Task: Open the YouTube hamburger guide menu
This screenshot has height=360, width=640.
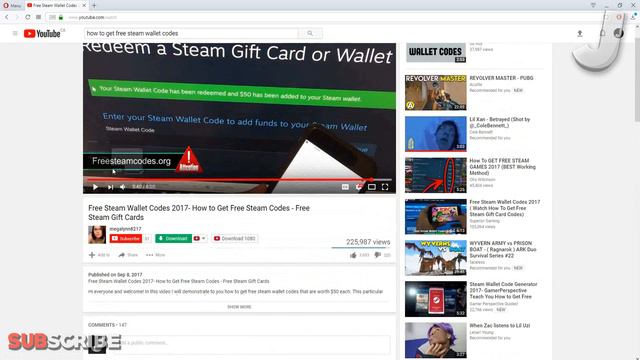Action: [15, 33]
